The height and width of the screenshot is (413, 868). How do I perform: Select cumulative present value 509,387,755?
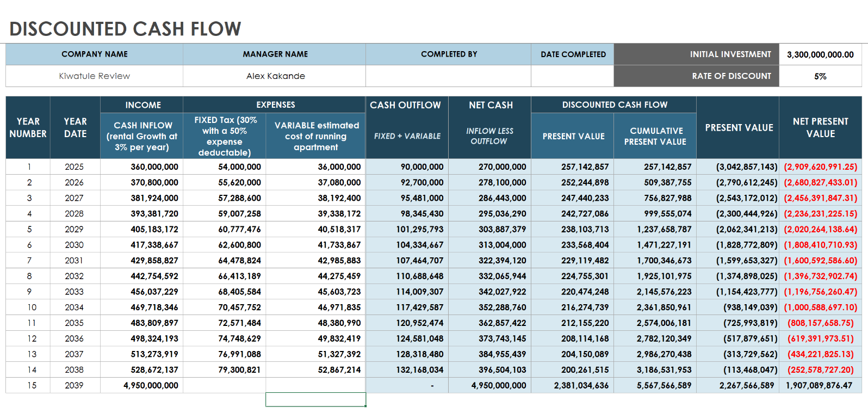tap(655, 183)
